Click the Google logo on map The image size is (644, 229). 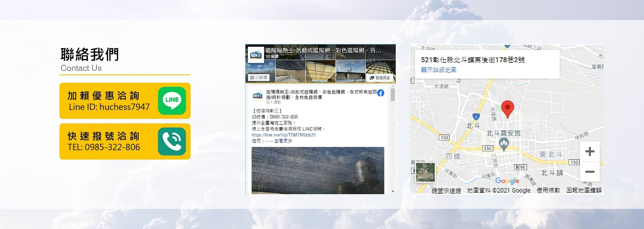coord(507,181)
